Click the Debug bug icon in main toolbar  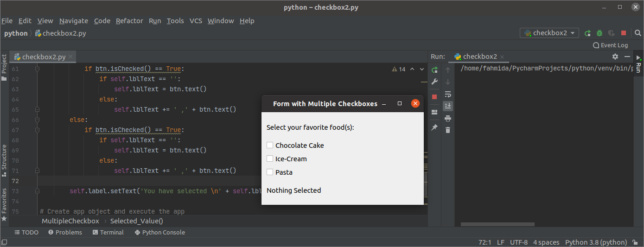(x=599, y=33)
